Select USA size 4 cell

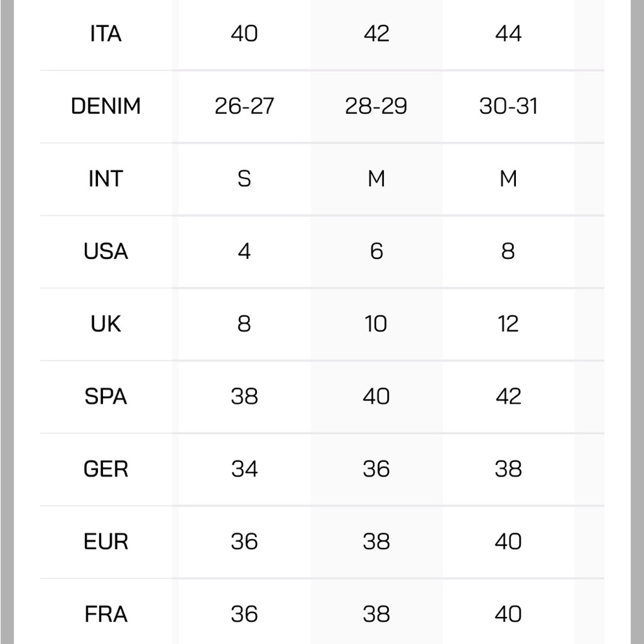click(244, 251)
